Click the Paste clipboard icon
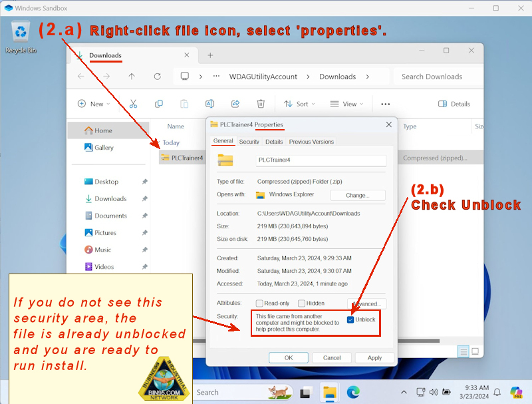Viewport: 532px width, 404px height. point(184,104)
